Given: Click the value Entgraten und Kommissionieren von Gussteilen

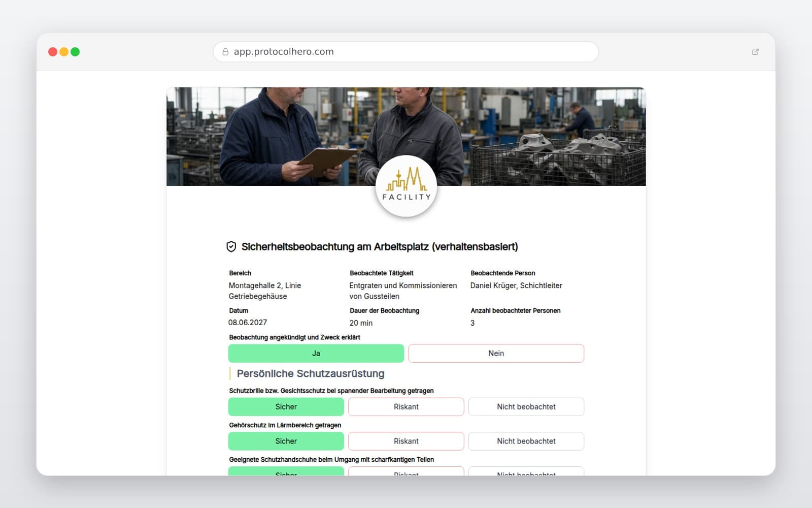Looking at the screenshot, I should (x=403, y=291).
